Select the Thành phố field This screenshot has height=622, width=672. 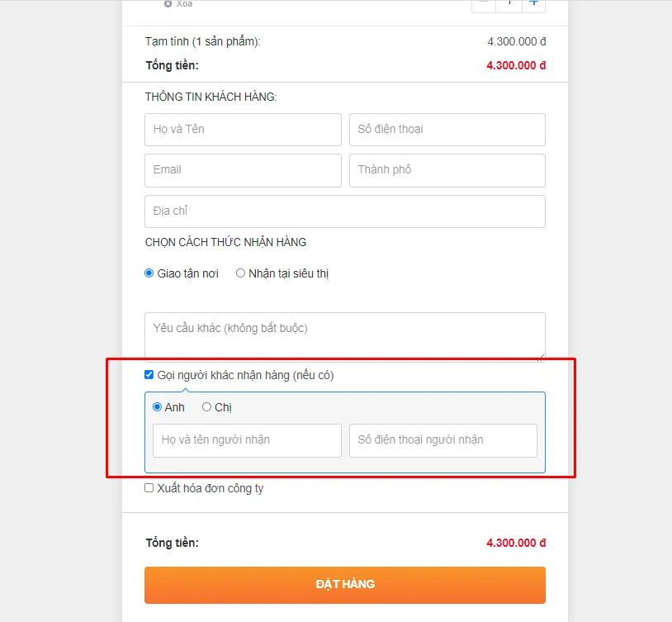[x=447, y=170]
